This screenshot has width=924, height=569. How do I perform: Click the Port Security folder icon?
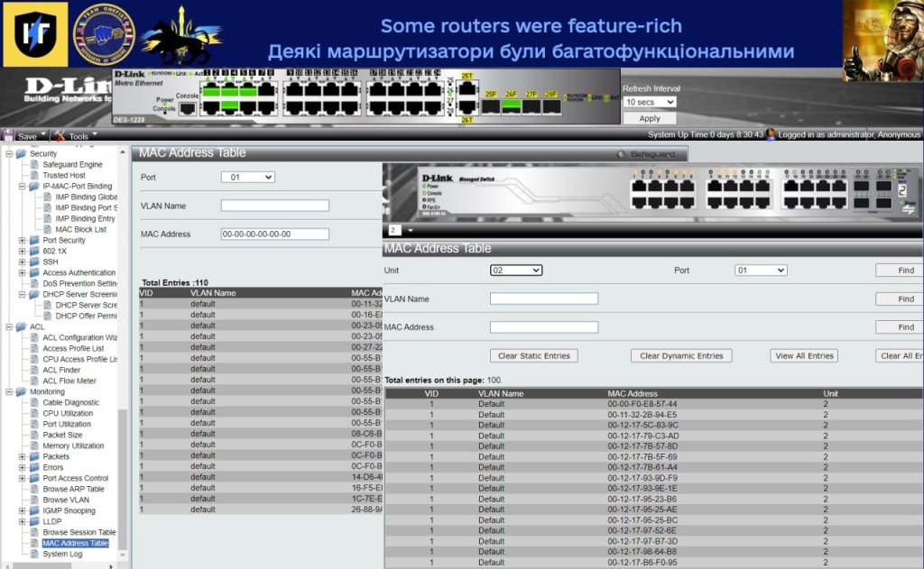(34, 241)
